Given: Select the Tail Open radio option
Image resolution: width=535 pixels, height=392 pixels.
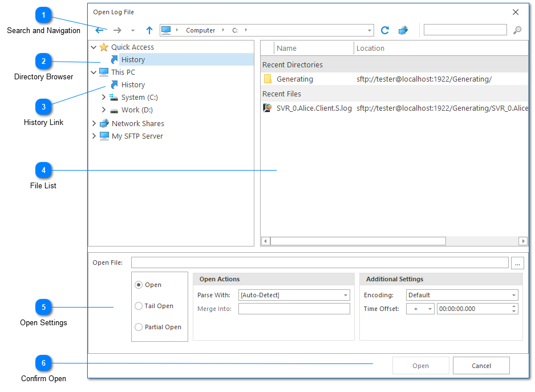Looking at the screenshot, I should coord(139,306).
